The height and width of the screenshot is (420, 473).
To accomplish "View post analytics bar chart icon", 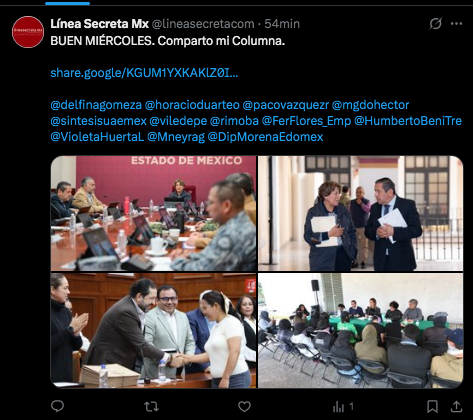I will 338,406.
